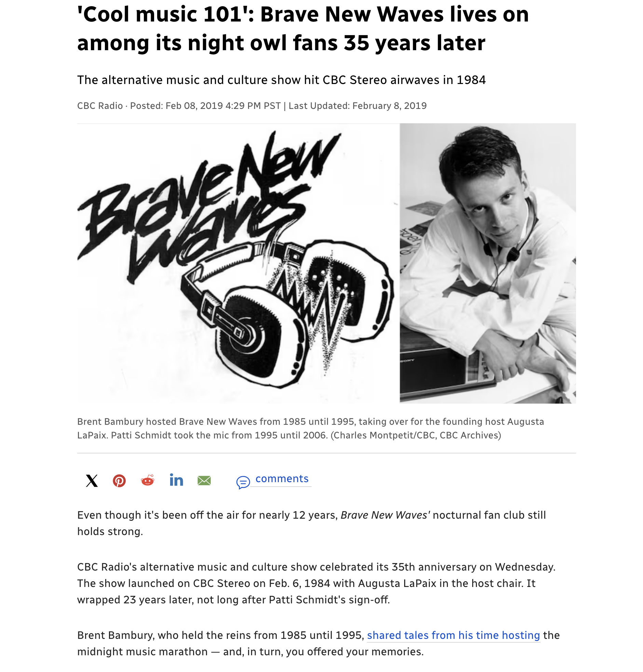Viewport: 643px width, 672px height.
Task: Click the 'Posted: Feb 08, 2019' timestamp
Action: coord(205,106)
